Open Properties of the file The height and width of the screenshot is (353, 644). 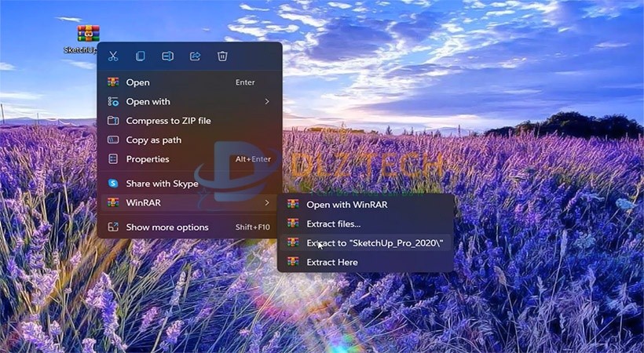[148, 159]
